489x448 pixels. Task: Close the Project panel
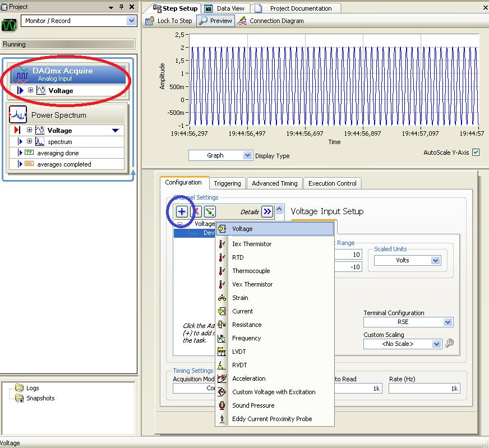[132, 7]
